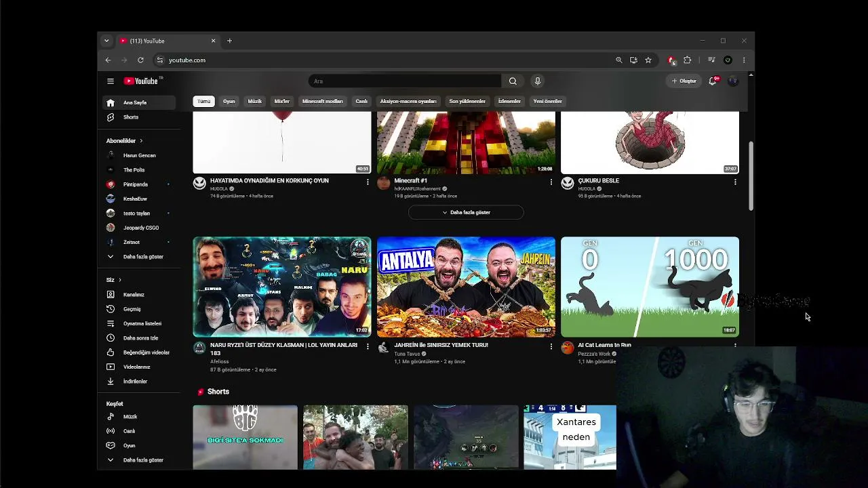
Task: Open the BIG'i SITE'A SOKMADI Short
Action: [245, 437]
